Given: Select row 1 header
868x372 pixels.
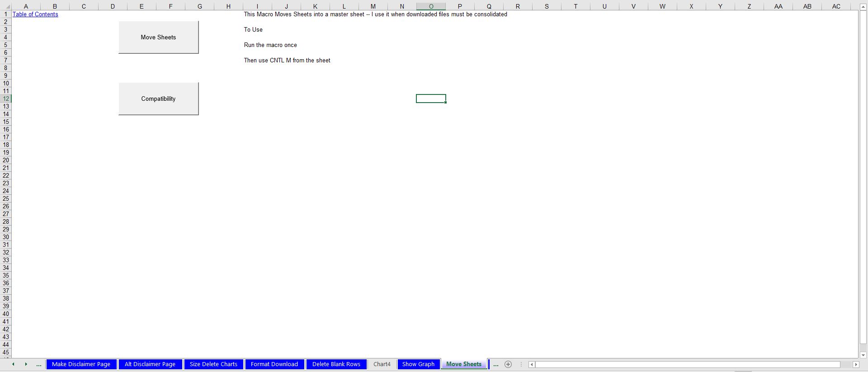Looking at the screenshot, I should click(6, 14).
